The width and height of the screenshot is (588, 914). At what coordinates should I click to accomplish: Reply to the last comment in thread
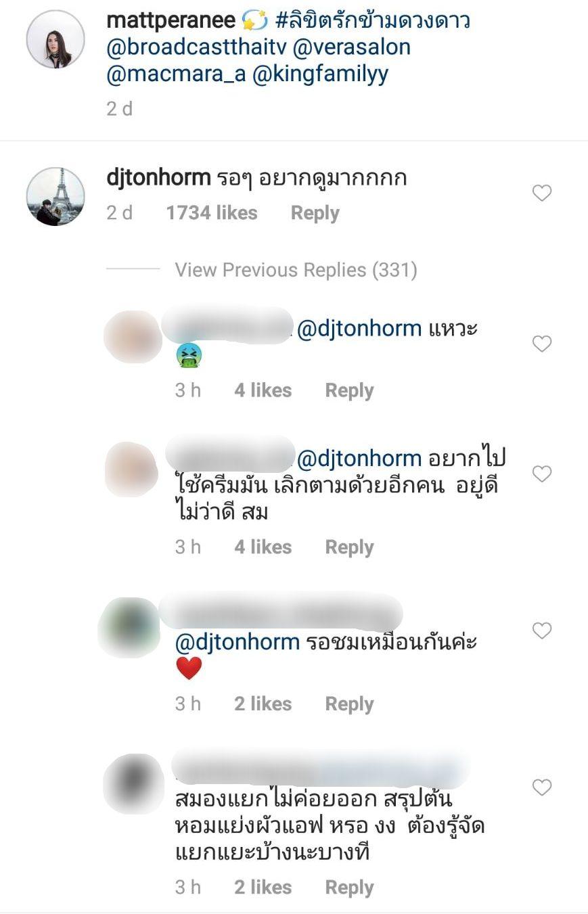click(x=349, y=888)
